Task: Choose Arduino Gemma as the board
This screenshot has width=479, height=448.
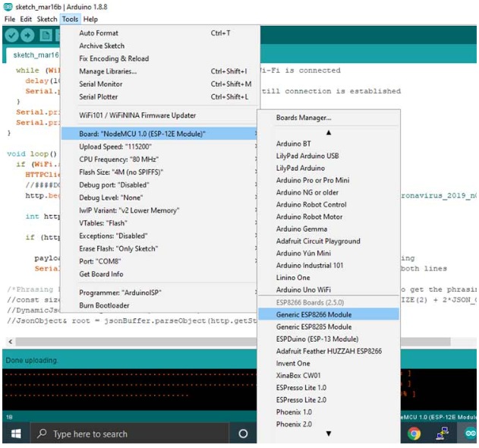Action: pyautogui.click(x=302, y=229)
